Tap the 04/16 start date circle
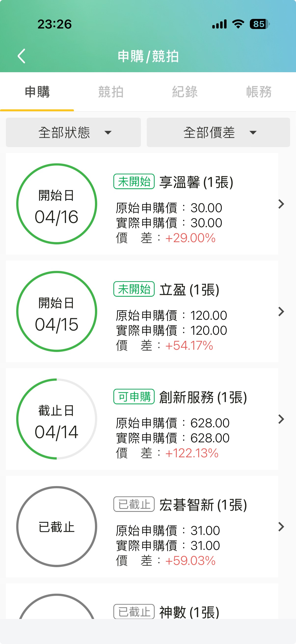The image size is (296, 644). (x=57, y=204)
